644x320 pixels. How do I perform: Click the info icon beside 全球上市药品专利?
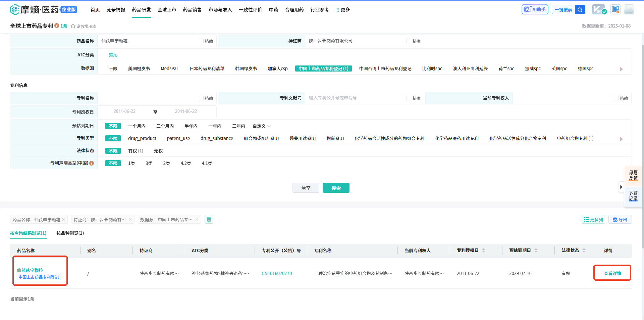pos(57,26)
